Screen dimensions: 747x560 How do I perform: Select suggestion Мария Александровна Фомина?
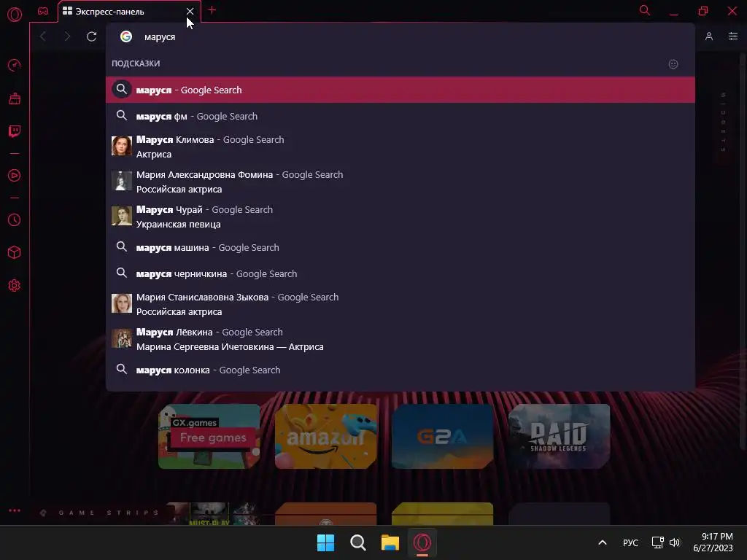pos(400,182)
